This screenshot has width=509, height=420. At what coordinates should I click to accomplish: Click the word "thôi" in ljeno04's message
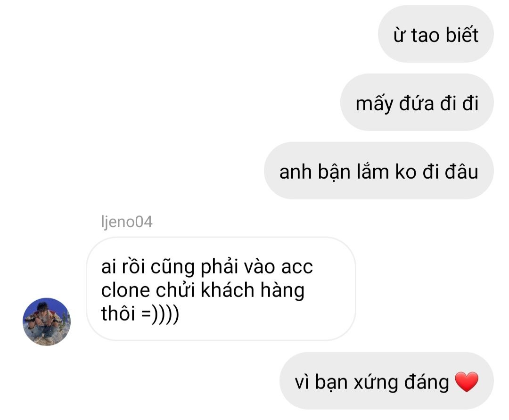click(118, 313)
